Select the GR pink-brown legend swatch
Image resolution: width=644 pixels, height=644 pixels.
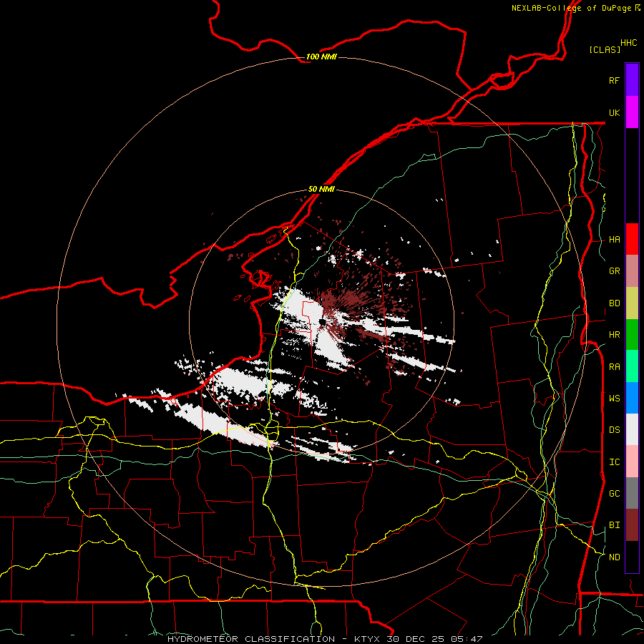(632, 271)
